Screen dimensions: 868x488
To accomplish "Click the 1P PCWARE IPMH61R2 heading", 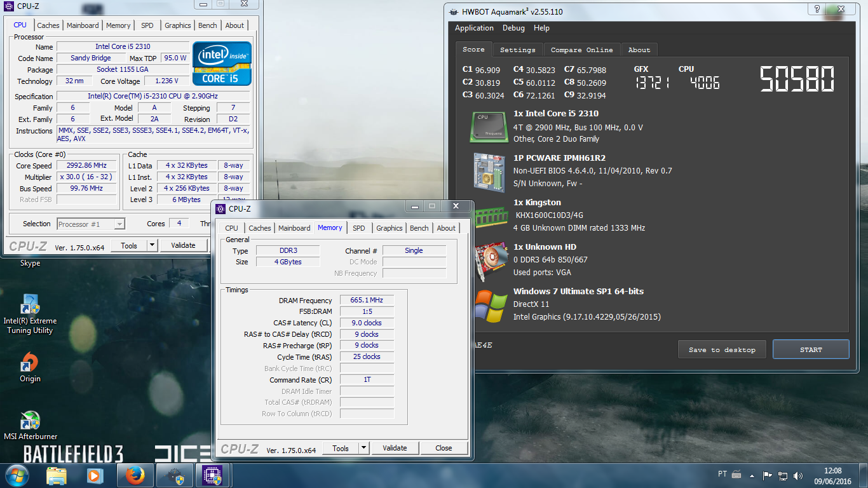I will click(x=559, y=158).
